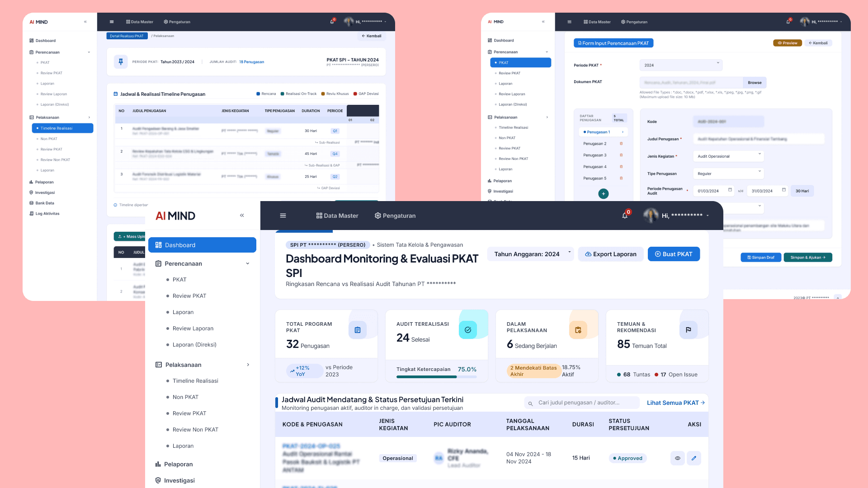Open hamburger menu in front window header
Image resolution: width=868 pixels, height=488 pixels.
(283, 216)
